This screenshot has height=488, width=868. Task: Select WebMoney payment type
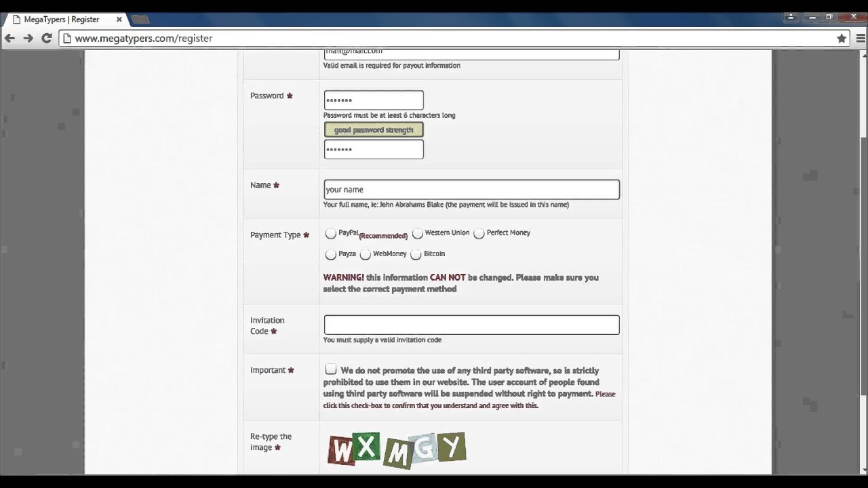click(366, 254)
